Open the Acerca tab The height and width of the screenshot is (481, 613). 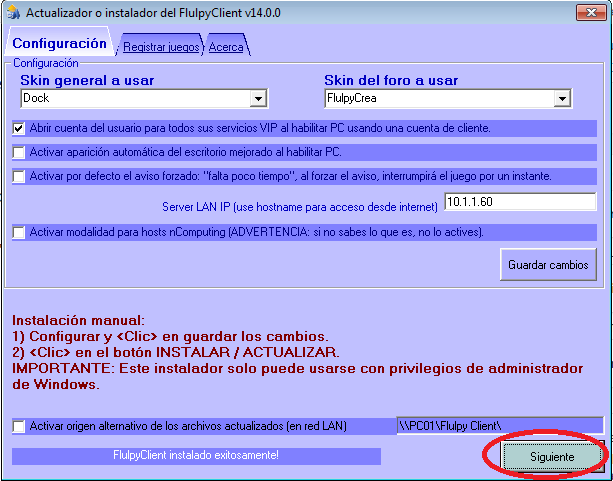pyautogui.click(x=226, y=47)
